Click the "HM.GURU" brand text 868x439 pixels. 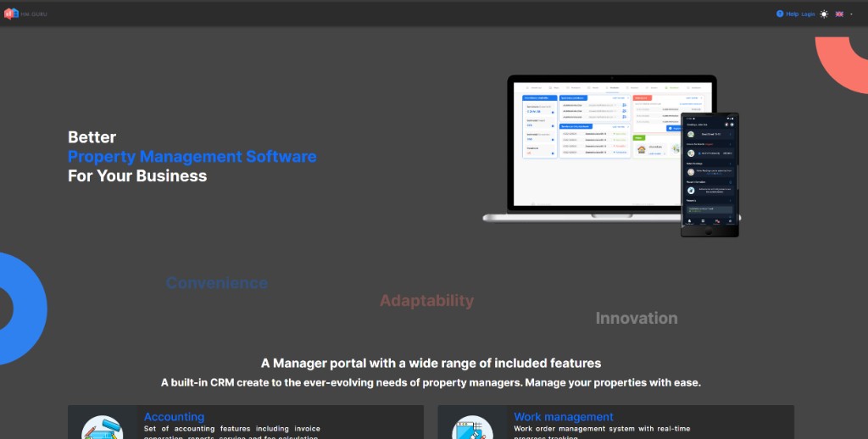click(x=34, y=14)
